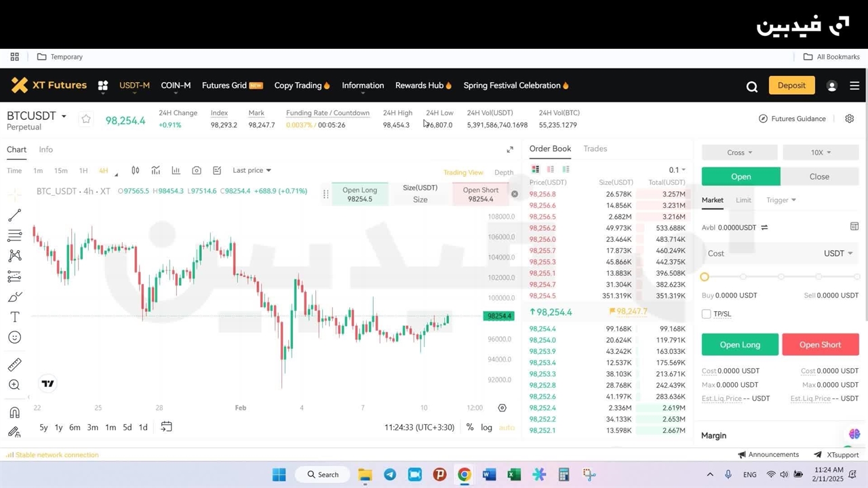Viewport: 868px width, 488px height.
Task: Select the trend line drawing tool
Action: tap(14, 216)
